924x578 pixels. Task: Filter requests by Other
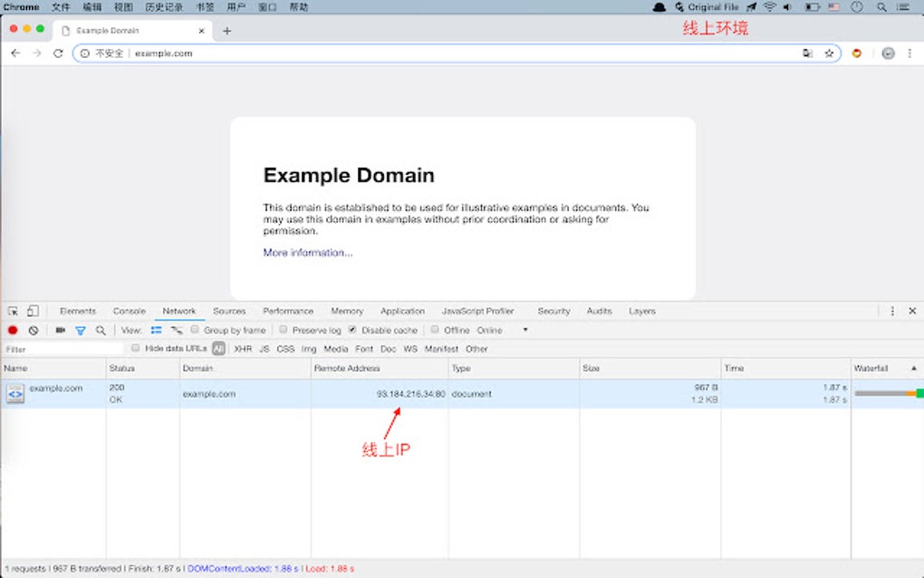tap(476, 349)
